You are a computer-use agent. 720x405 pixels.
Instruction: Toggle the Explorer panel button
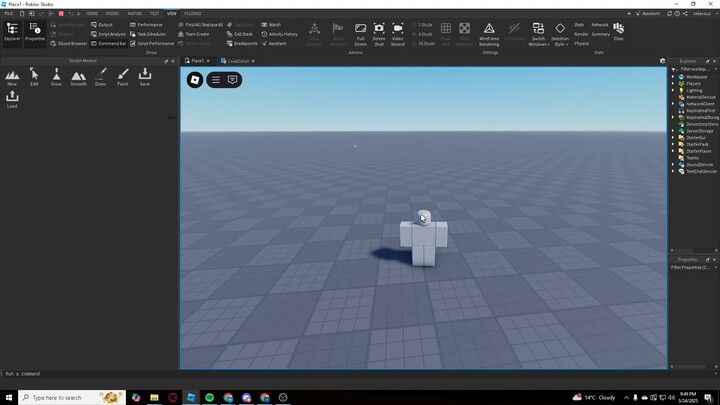point(12,32)
